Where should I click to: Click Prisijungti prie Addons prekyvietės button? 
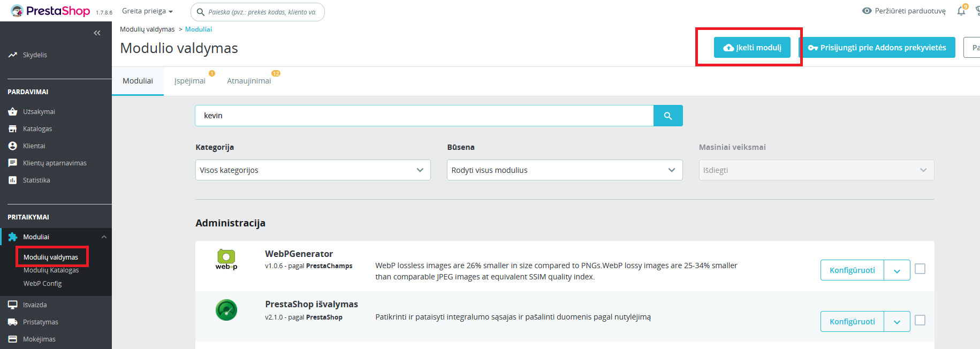[x=877, y=48]
